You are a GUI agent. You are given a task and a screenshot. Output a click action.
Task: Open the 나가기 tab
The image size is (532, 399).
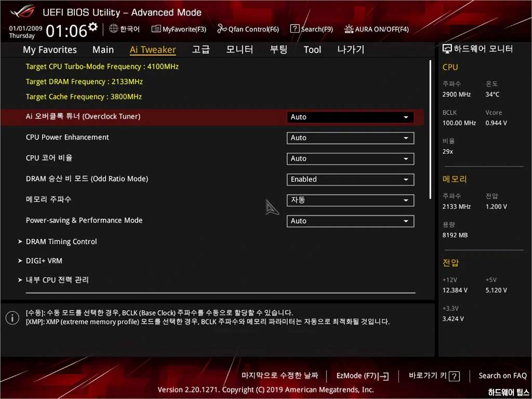[351, 49]
